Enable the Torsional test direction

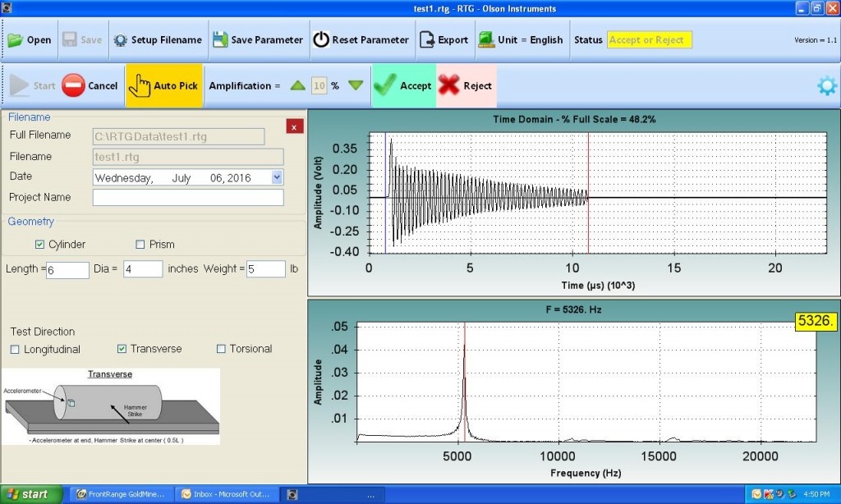(x=219, y=349)
